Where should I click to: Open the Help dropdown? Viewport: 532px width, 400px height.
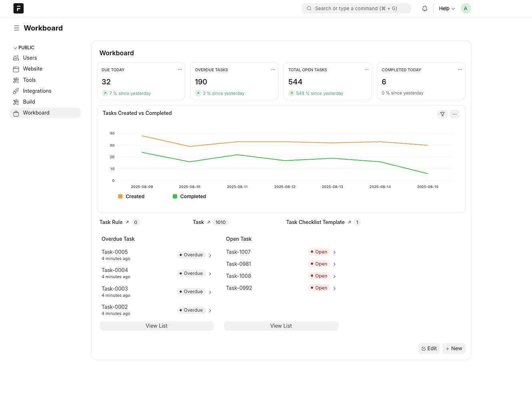446,8
